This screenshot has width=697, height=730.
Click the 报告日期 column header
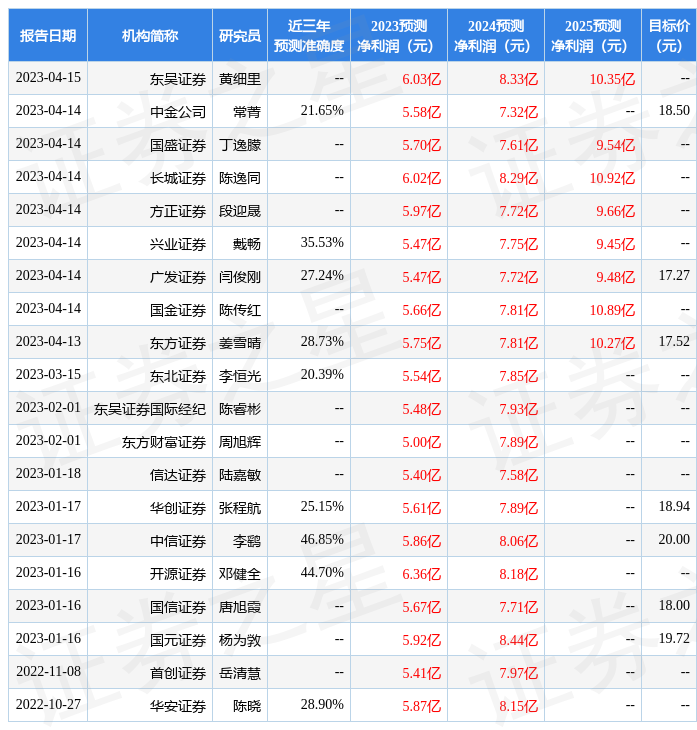[48, 35]
